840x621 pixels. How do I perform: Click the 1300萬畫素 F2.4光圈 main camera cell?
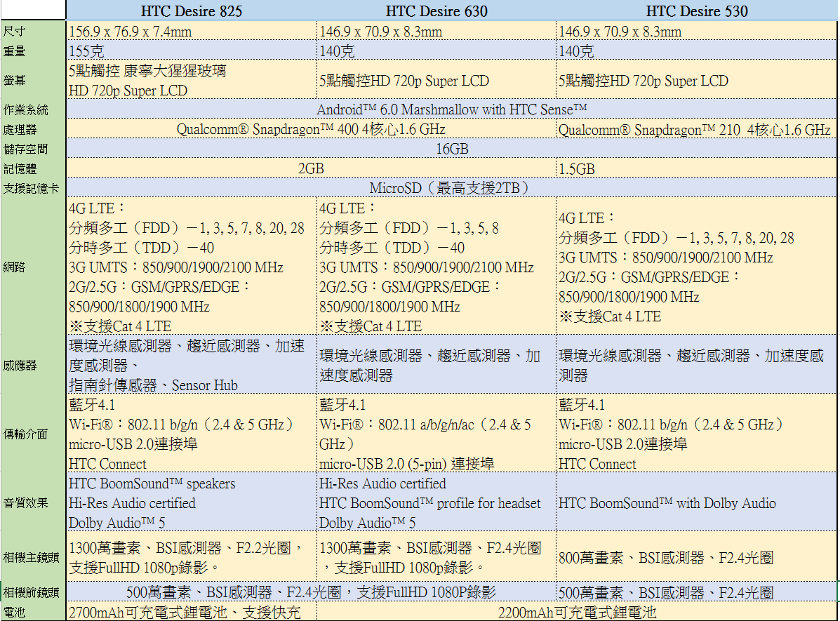pyautogui.click(x=436, y=557)
